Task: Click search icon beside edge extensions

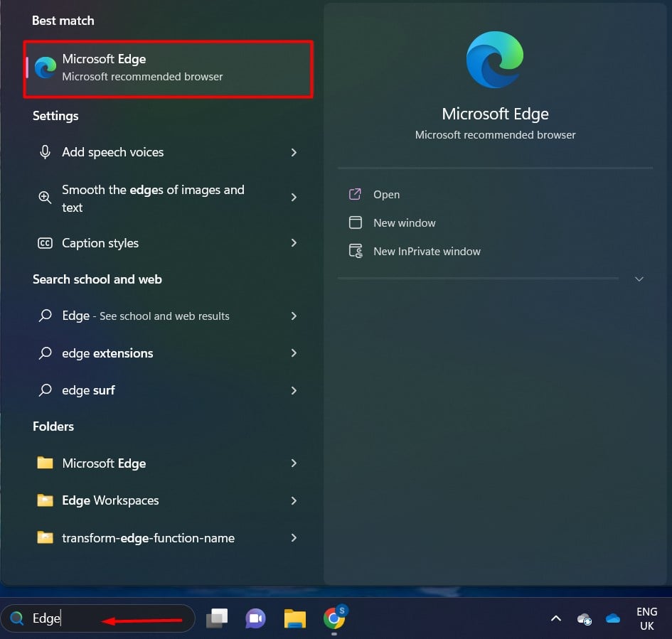Action: pos(45,353)
